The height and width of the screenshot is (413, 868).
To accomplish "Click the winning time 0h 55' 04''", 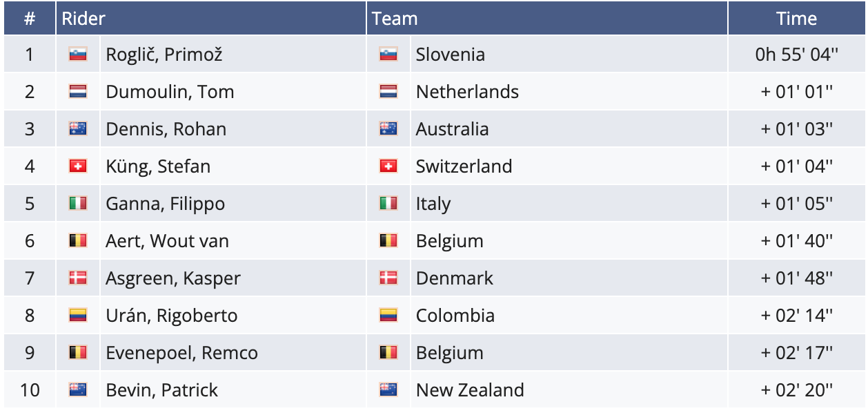I will click(797, 55).
